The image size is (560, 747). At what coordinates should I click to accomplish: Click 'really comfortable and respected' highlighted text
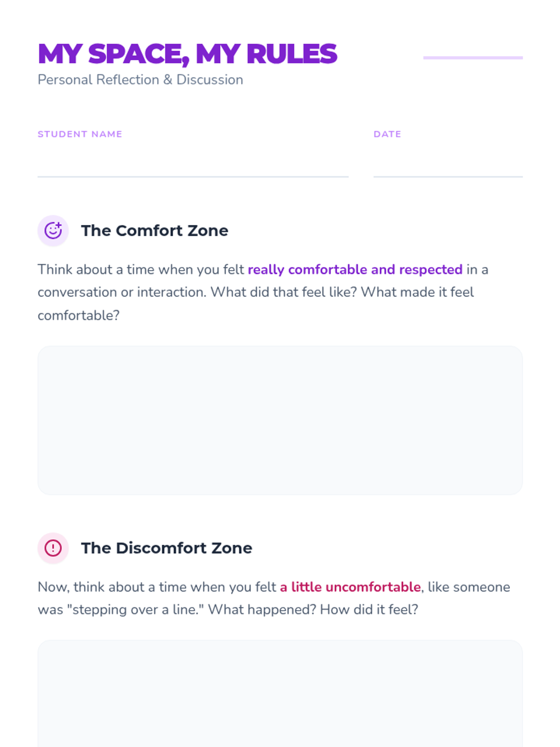coord(355,269)
